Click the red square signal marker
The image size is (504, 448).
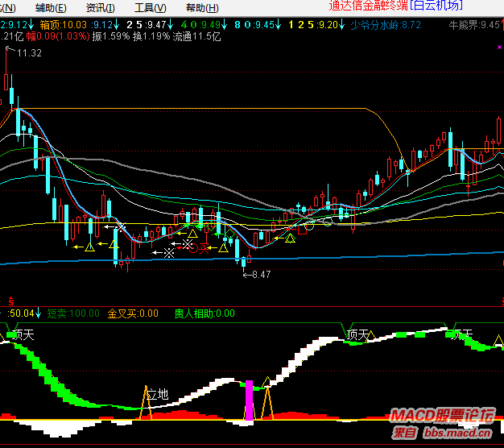point(302,230)
